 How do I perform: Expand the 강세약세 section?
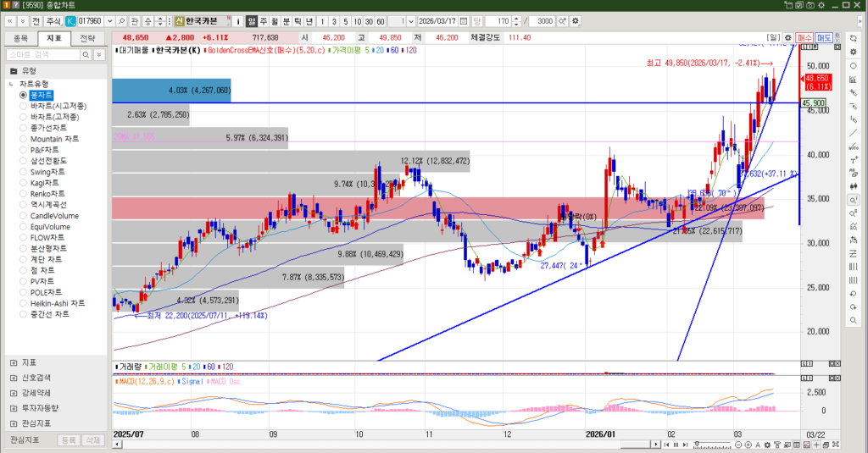14,393
